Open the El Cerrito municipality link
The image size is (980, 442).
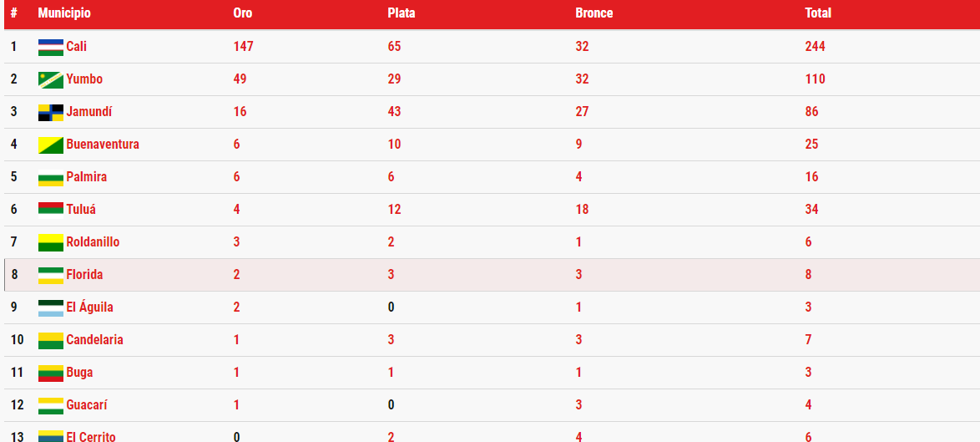coord(91,437)
